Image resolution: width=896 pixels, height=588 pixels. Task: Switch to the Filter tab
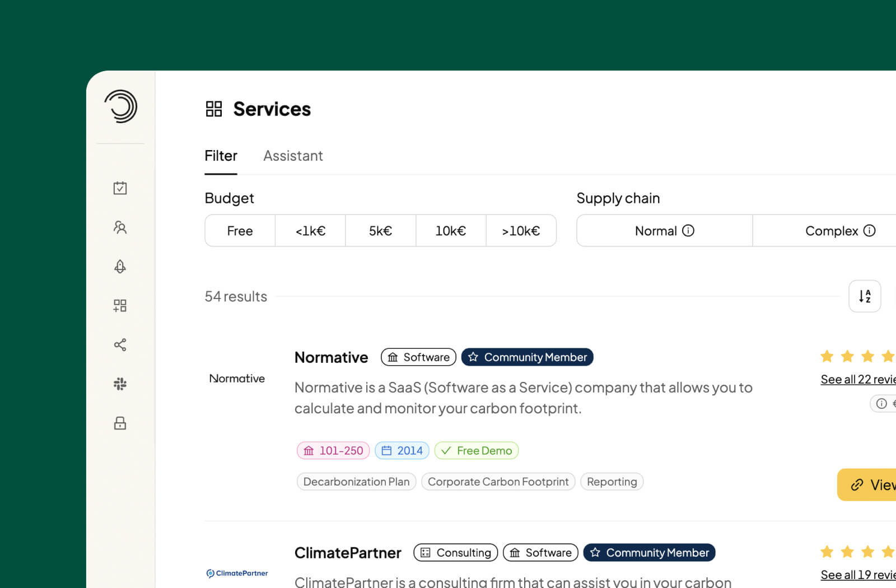click(x=221, y=156)
